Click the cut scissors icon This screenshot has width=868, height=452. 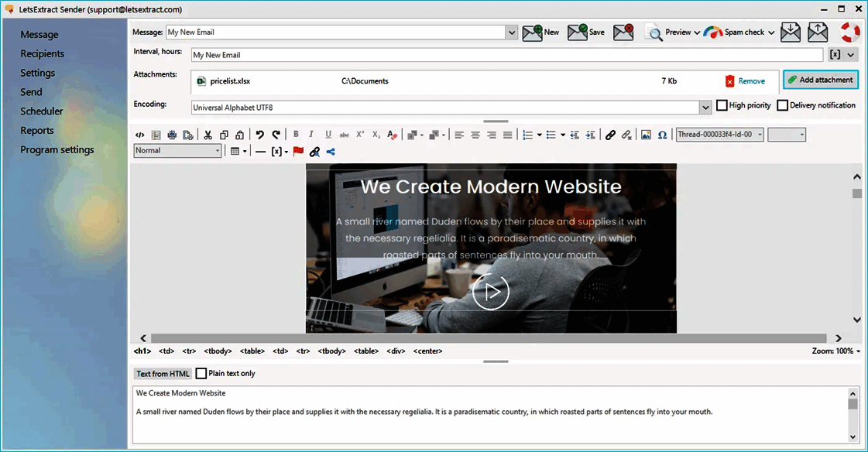[208, 135]
